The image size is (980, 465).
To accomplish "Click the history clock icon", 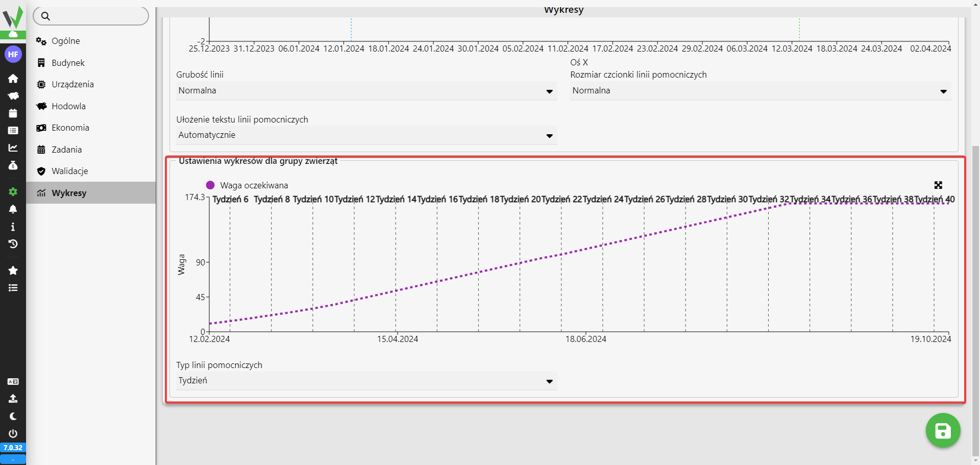I will pos(13,244).
